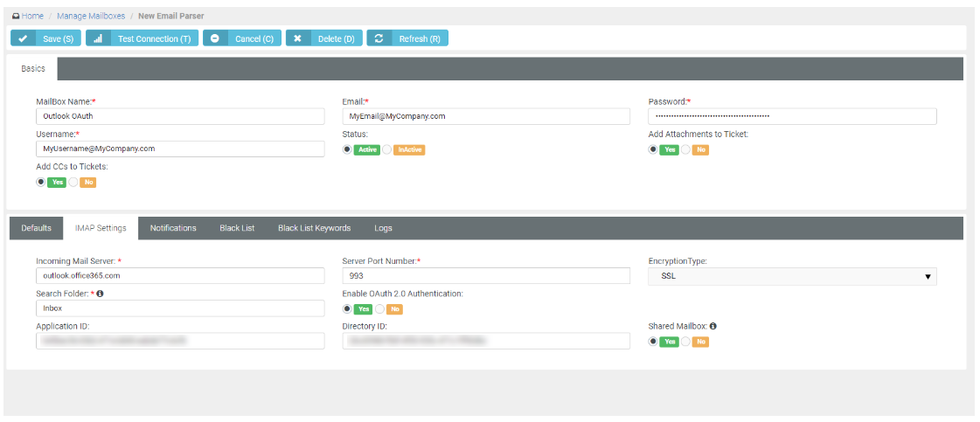The image size is (980, 422).
Task: Go to Manage Mailboxes breadcrumb link
Action: (91, 16)
